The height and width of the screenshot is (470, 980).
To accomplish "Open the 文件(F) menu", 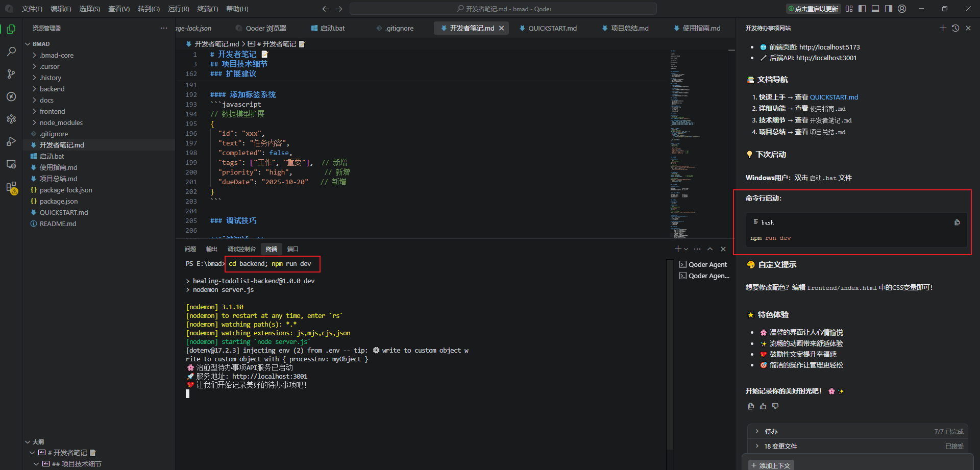I will tap(32, 9).
